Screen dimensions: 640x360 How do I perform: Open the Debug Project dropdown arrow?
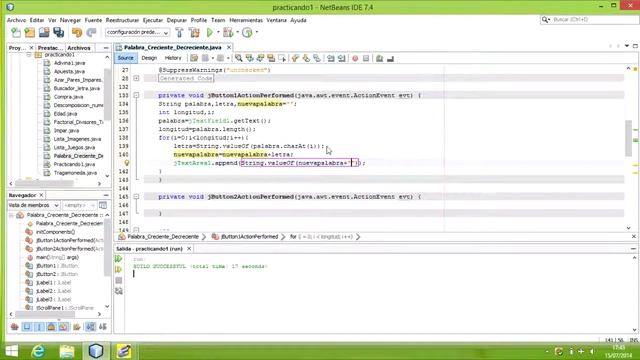coord(238,32)
